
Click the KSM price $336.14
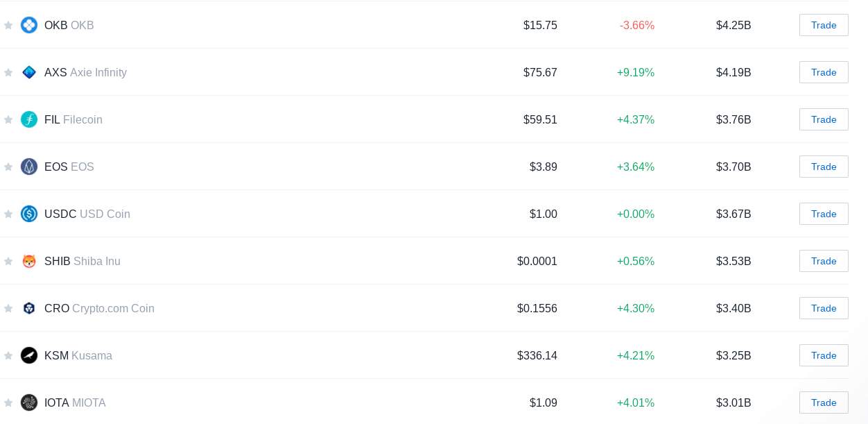click(537, 355)
